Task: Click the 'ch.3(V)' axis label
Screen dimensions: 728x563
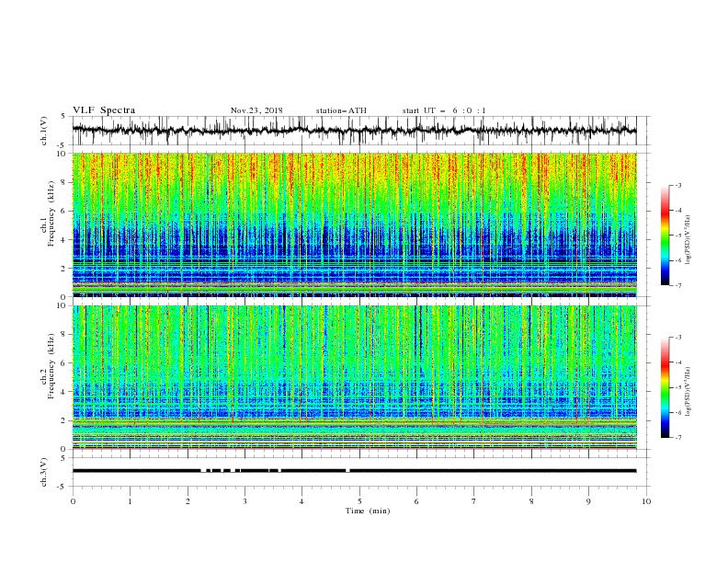Action: [44, 472]
